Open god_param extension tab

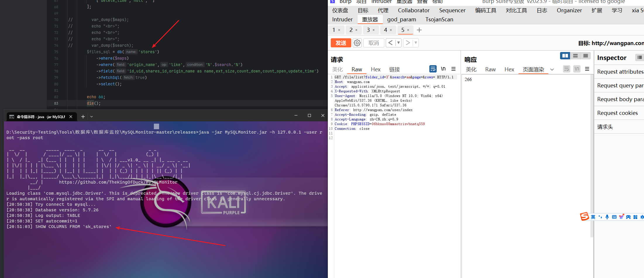[x=402, y=20]
